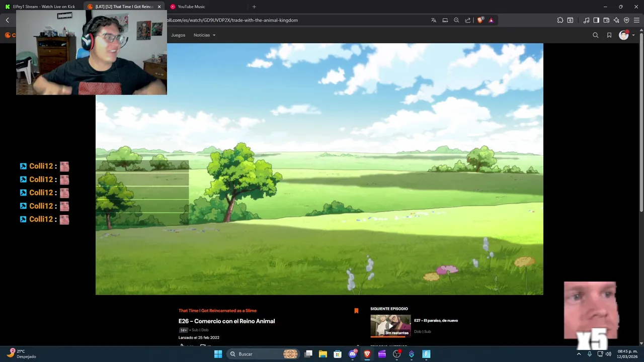Click the E26 – Comercio con el Reino Animal title
The height and width of the screenshot is (362, 644).
(x=226, y=321)
